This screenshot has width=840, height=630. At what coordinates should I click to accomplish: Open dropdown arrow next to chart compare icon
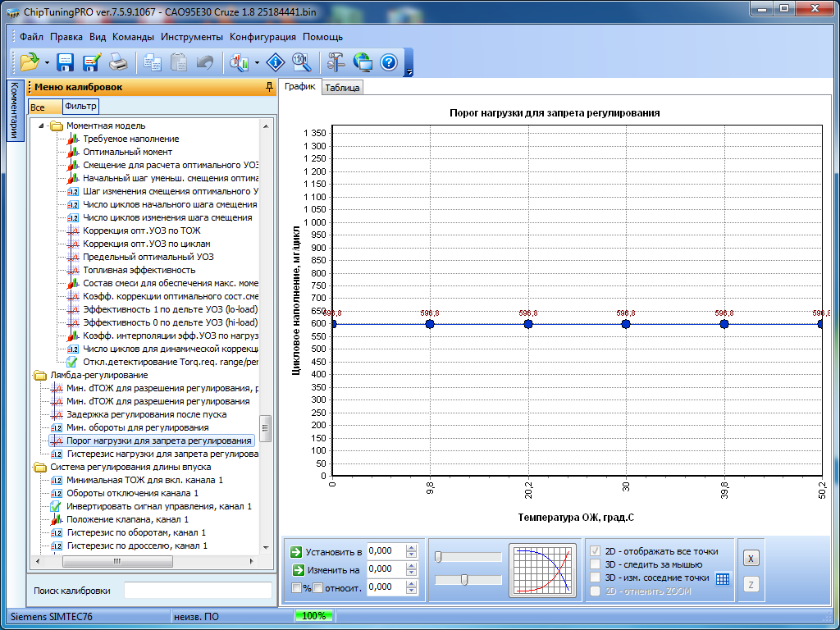coord(258,63)
